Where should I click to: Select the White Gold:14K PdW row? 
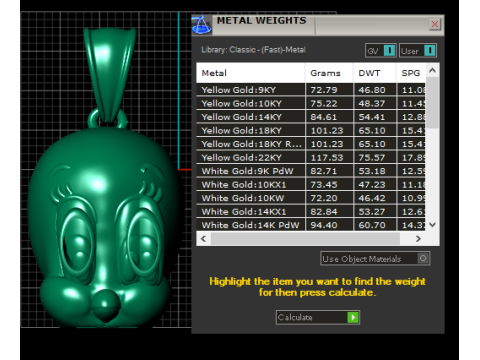point(311,225)
